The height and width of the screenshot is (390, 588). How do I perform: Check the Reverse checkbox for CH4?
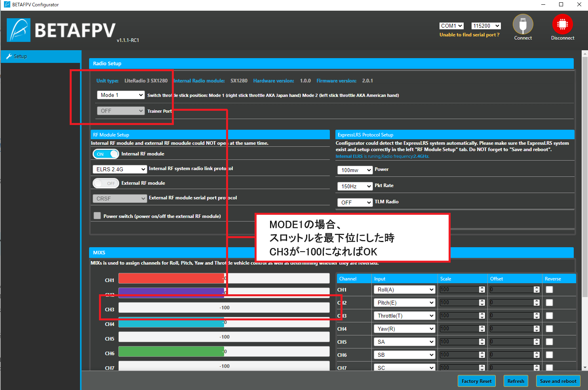click(549, 329)
